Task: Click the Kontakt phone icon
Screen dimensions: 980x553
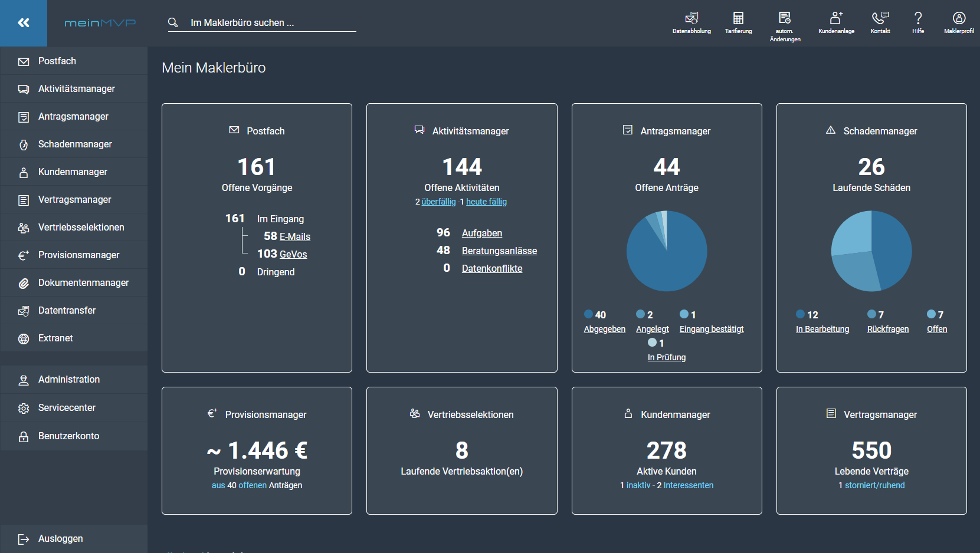Action: click(880, 22)
